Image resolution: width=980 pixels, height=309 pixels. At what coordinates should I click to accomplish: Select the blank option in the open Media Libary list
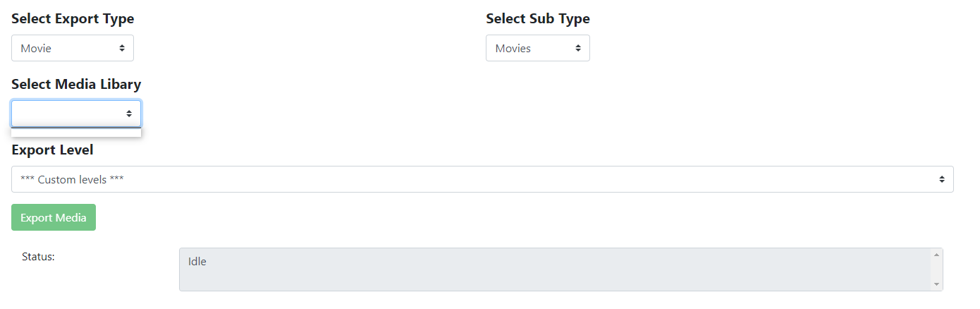click(76, 133)
